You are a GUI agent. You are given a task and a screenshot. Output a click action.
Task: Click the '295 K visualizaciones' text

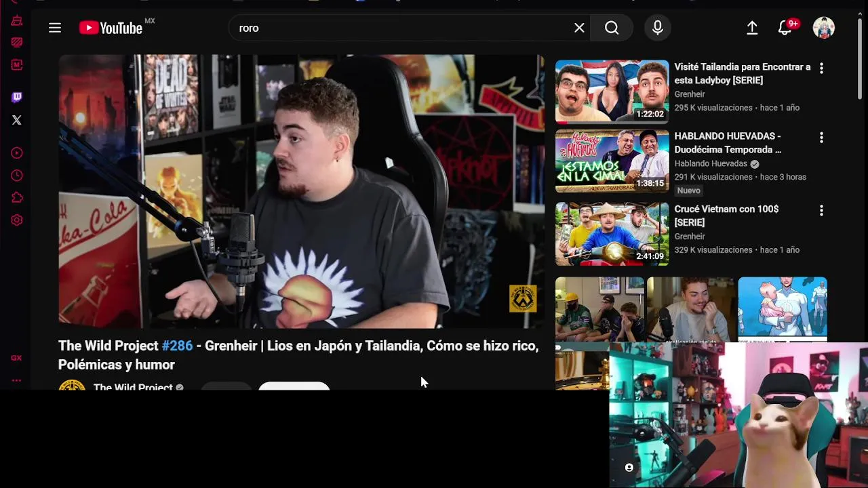(713, 108)
